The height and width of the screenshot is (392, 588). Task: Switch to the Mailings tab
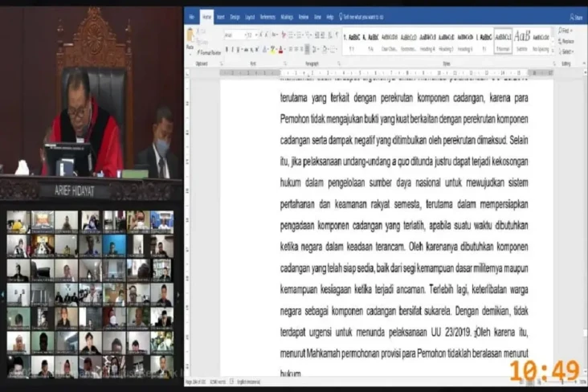(287, 17)
